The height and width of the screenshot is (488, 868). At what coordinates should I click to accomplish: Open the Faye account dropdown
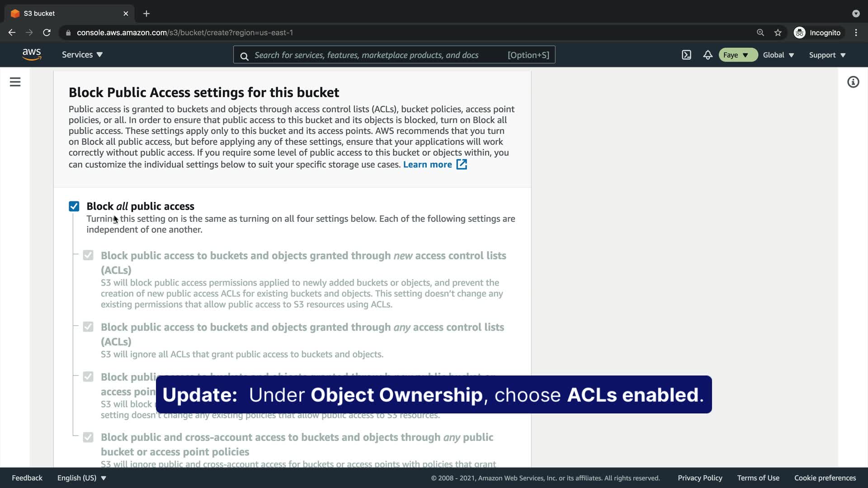pos(737,55)
